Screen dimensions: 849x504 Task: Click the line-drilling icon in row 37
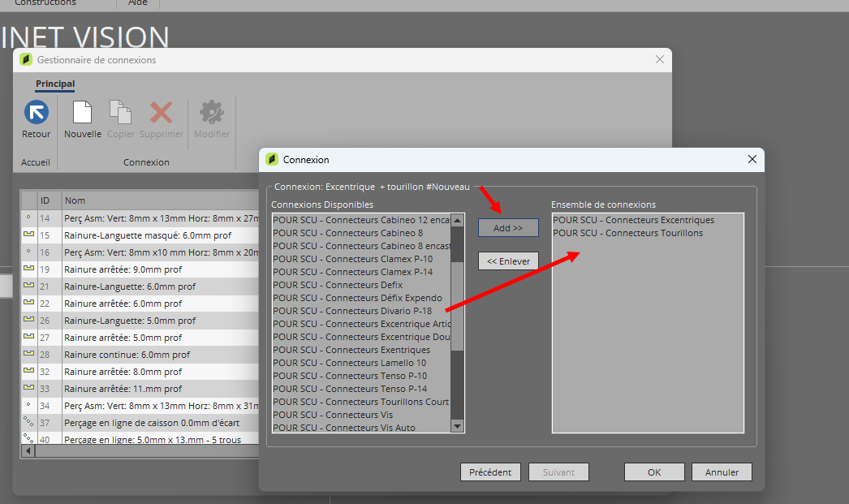click(28, 420)
